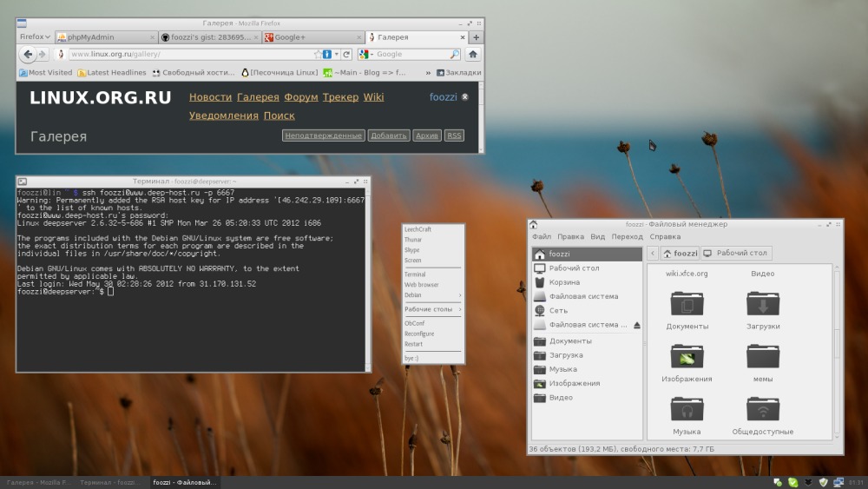Open Трекер link on linux.org.ru
The image size is (868, 489).
click(340, 97)
